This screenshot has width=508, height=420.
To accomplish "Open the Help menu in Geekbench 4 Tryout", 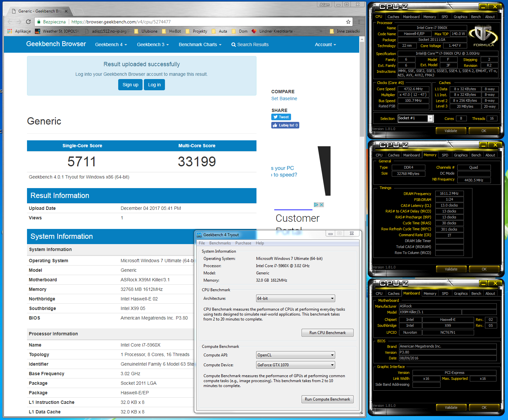I will tap(260, 243).
